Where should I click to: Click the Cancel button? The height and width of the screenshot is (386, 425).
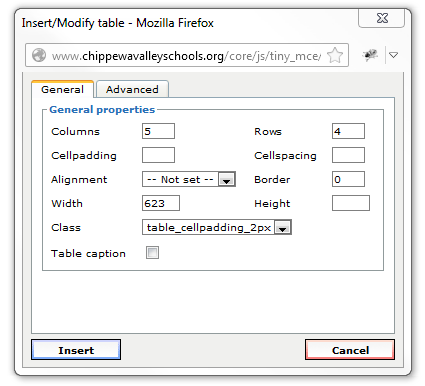click(x=350, y=350)
